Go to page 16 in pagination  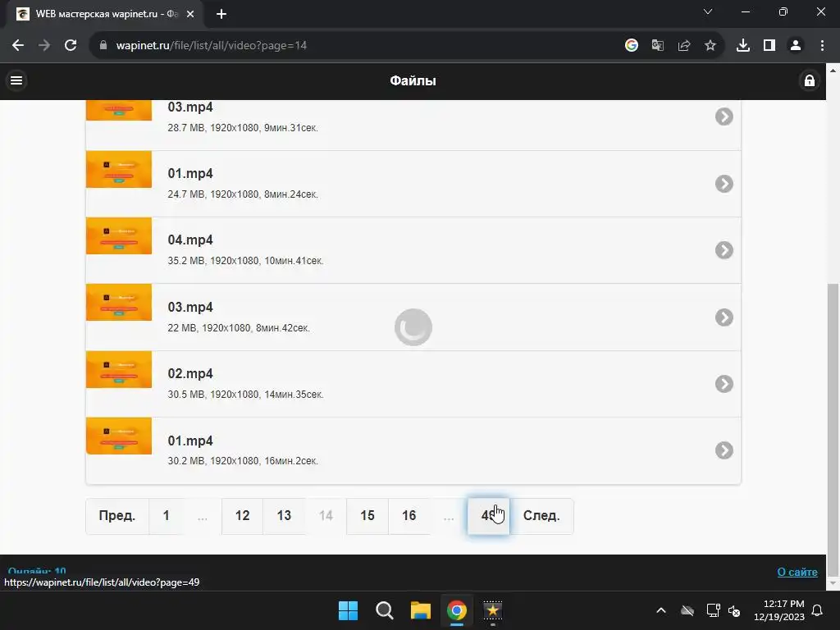[409, 516]
